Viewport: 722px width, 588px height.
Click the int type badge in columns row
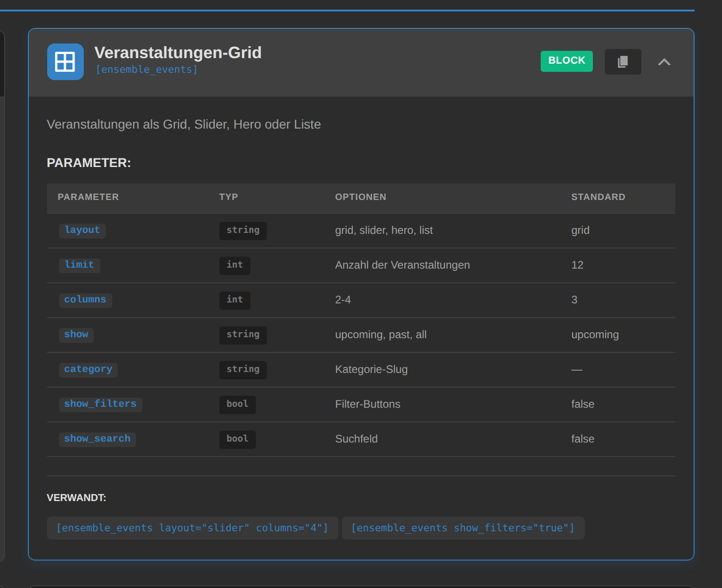pyautogui.click(x=234, y=300)
